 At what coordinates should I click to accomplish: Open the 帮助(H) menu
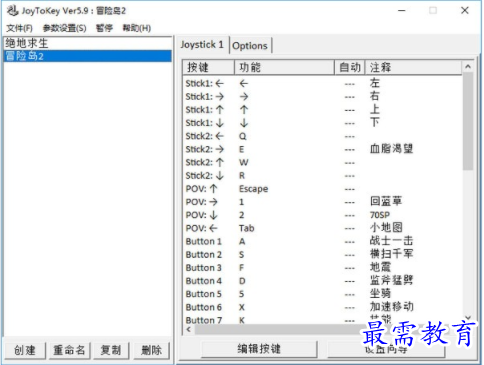(137, 28)
